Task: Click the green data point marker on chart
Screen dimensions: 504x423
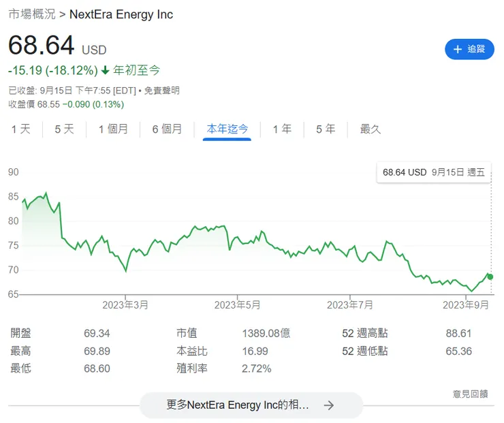Action: tap(490, 277)
